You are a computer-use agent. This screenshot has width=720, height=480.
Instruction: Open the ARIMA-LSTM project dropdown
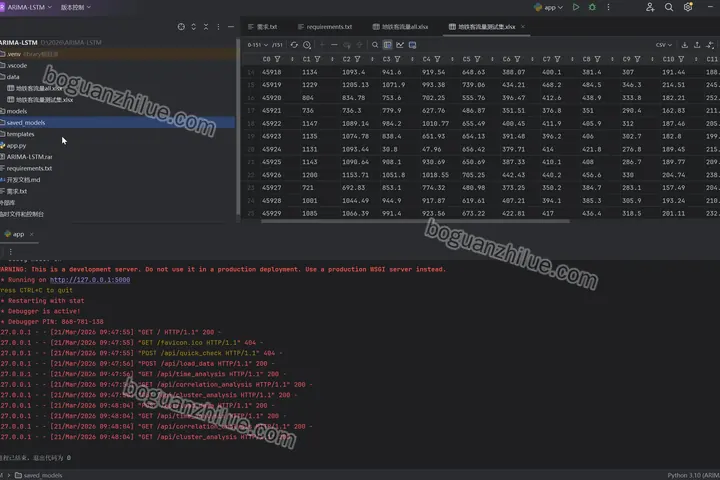(x=28, y=7)
